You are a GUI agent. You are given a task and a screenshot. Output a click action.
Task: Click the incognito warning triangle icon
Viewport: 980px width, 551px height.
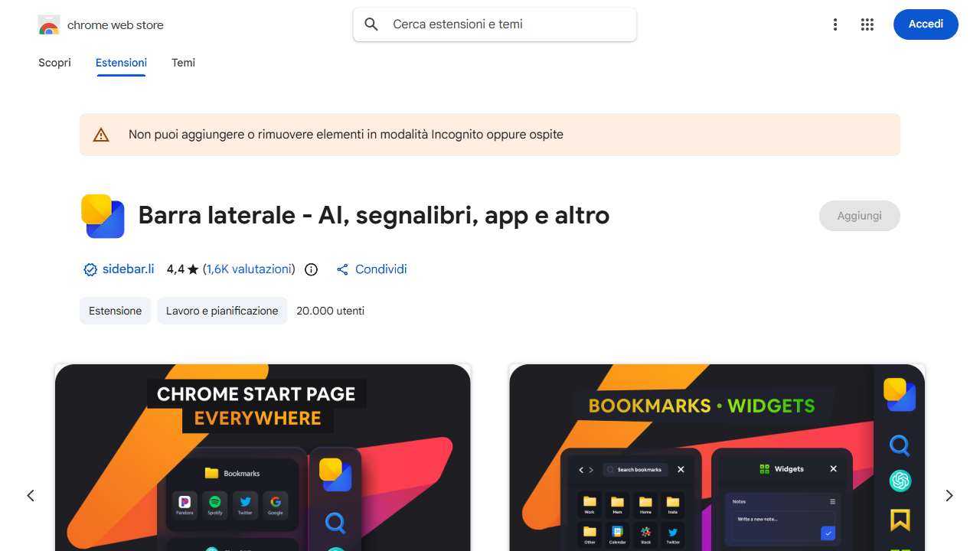pyautogui.click(x=101, y=135)
